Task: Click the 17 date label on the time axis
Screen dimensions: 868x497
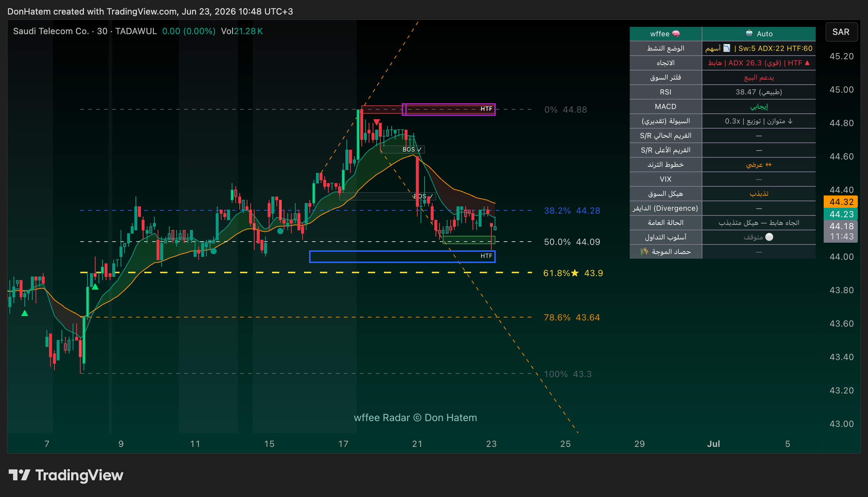Action: click(343, 444)
